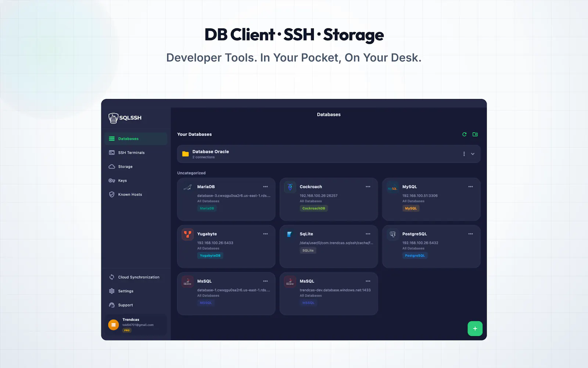Open Yugabyte card more options
The height and width of the screenshot is (368, 588).
[x=265, y=234]
